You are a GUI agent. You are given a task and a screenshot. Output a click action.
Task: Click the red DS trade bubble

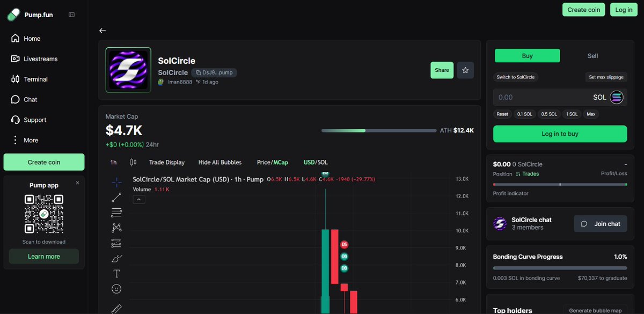tap(345, 245)
